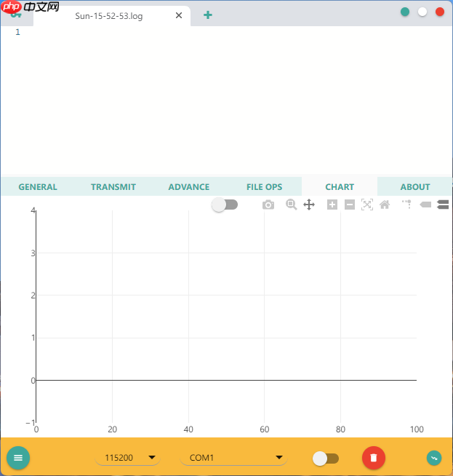
Task: Select the zoom magnifier tool in chart toolbar
Action: 291,205
